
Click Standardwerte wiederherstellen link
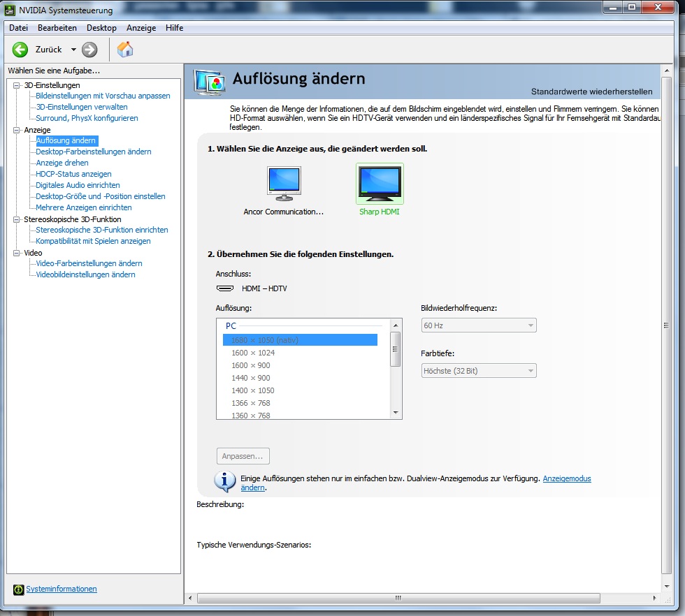coord(591,91)
